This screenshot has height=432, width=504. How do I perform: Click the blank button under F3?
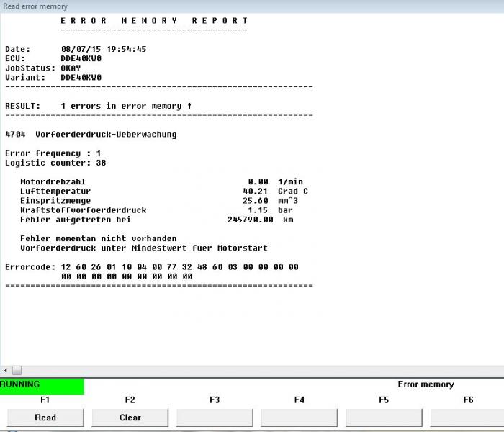(x=215, y=418)
